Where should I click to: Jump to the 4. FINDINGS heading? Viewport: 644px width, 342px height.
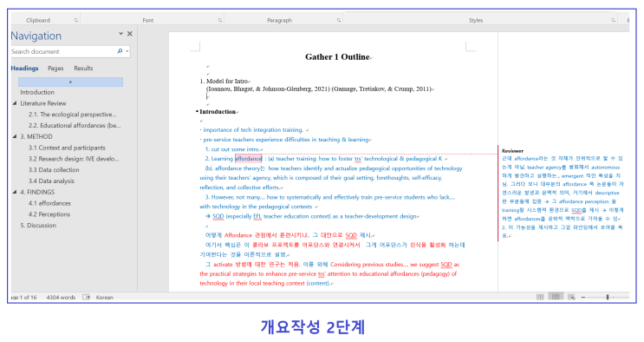[x=37, y=192]
